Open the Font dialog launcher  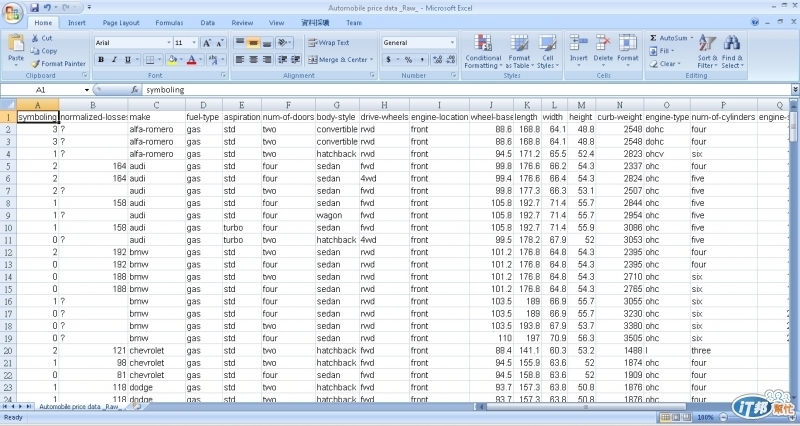coord(223,75)
